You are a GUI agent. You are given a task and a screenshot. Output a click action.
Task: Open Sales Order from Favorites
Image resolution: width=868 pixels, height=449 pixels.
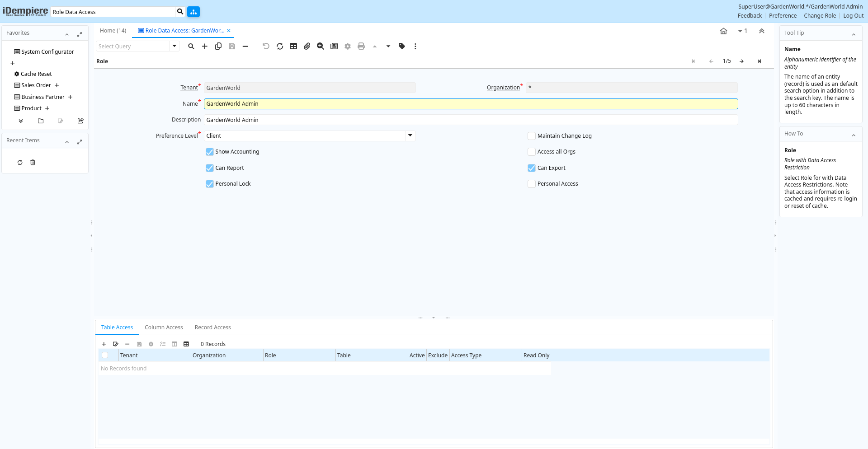coord(36,85)
